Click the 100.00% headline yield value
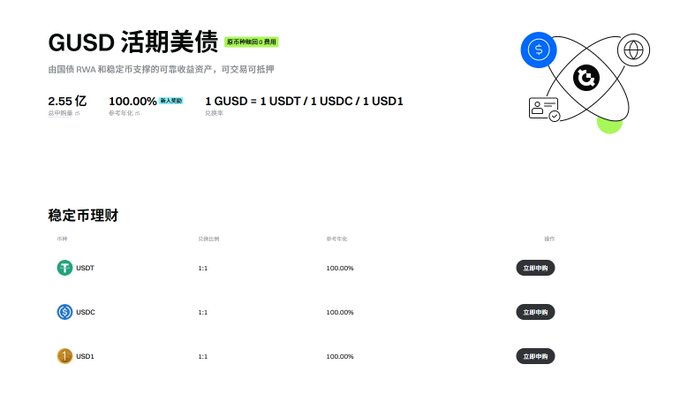The width and height of the screenshot is (680, 395). pos(133,101)
